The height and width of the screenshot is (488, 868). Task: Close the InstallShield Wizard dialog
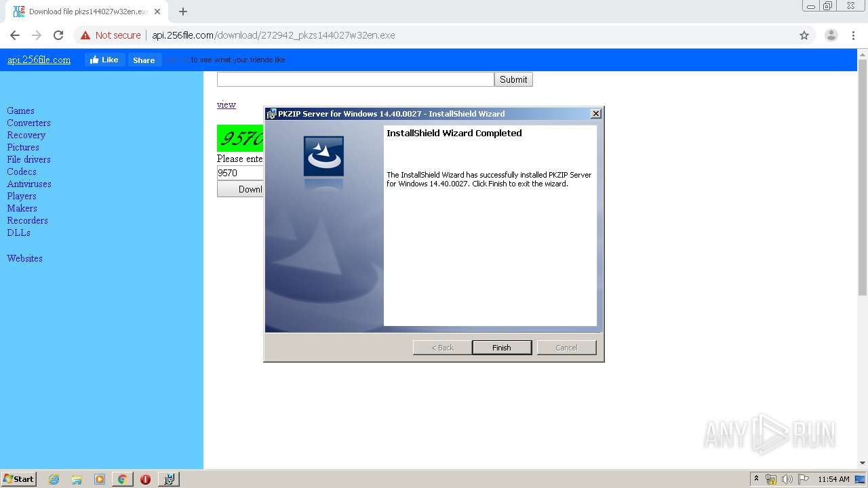[x=595, y=114]
